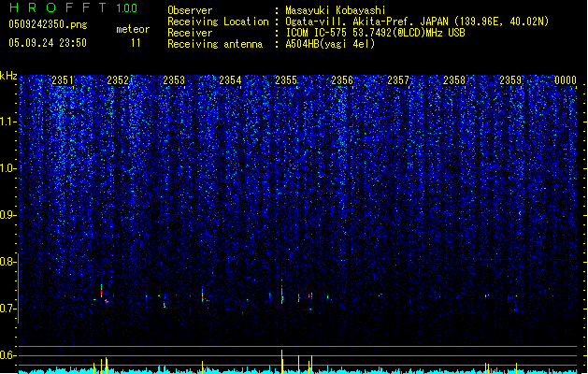Screen dimensions: 588x374
Task: Click the 0.9 kHz axis label
Action: [7, 215]
